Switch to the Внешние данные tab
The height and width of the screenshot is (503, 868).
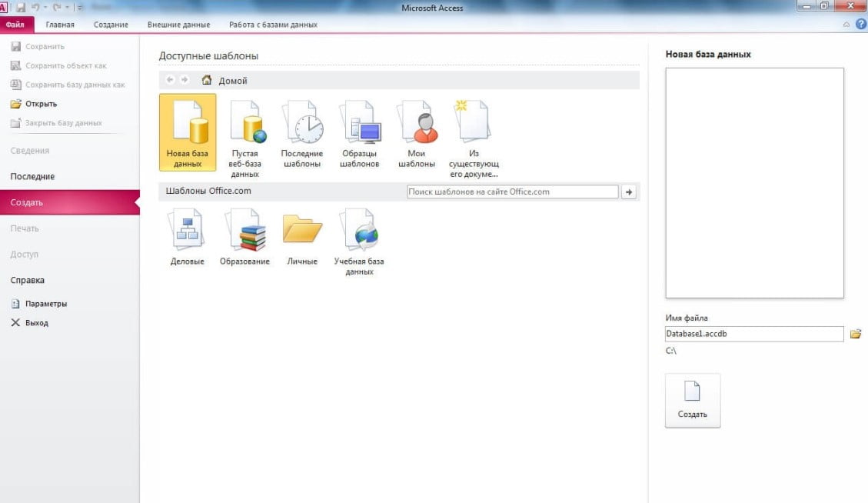[179, 25]
